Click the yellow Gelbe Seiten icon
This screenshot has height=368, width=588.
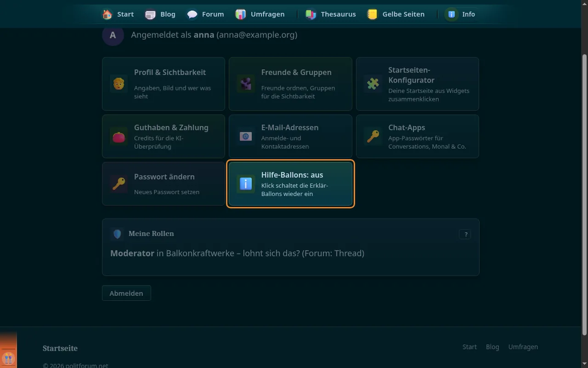point(372,14)
